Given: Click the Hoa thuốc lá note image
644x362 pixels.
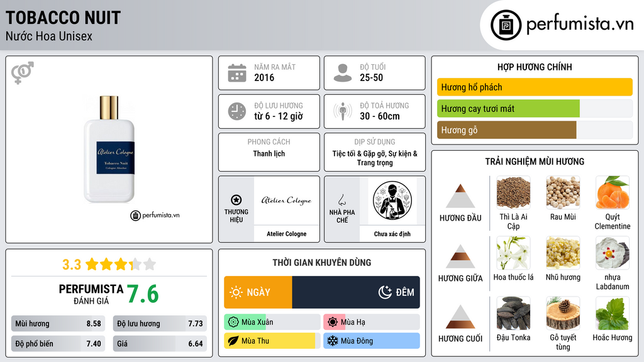Looking at the screenshot, I should (513, 253).
